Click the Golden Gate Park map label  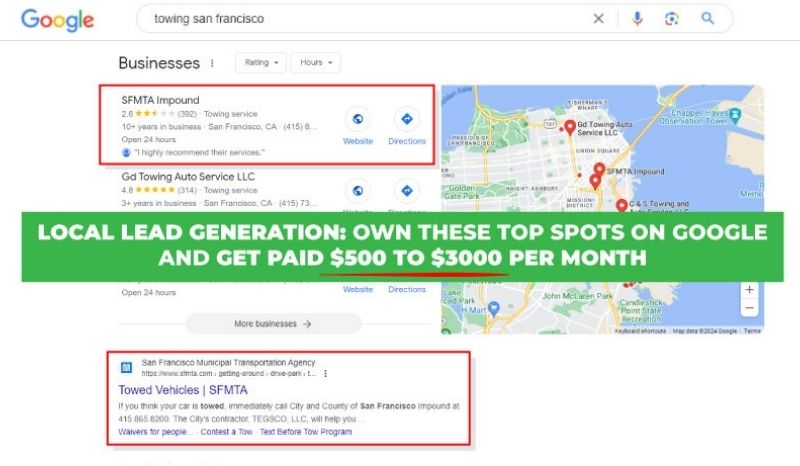pos(461,192)
